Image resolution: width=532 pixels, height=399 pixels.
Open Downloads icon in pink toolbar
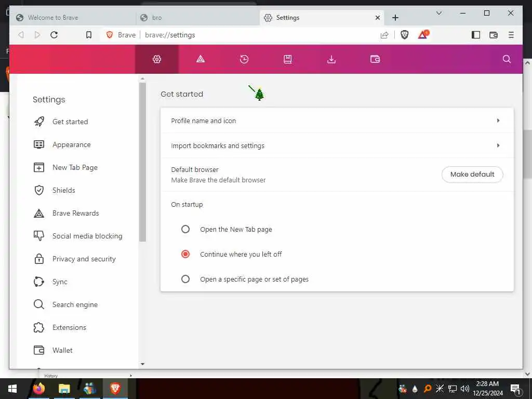click(x=331, y=60)
